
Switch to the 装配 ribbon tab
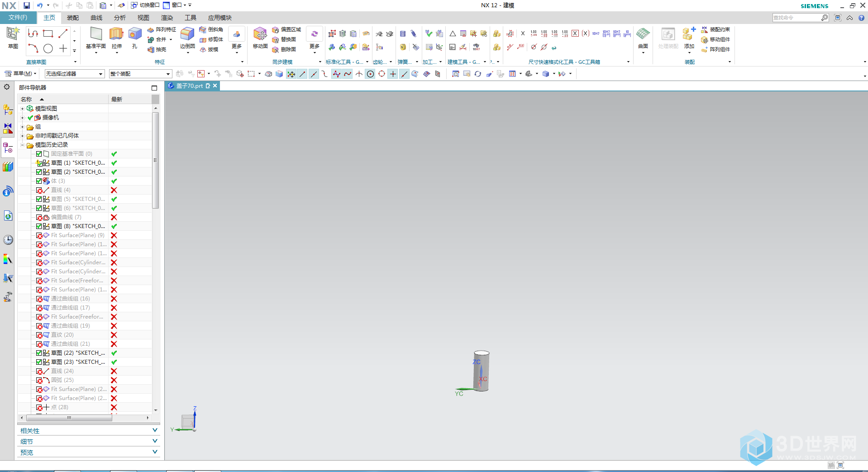click(x=73, y=18)
